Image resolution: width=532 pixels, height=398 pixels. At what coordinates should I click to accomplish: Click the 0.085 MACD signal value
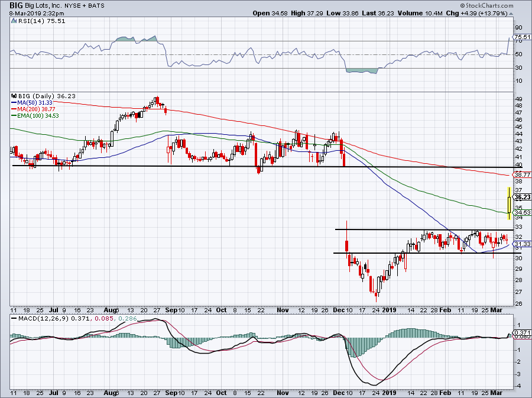[103, 319]
